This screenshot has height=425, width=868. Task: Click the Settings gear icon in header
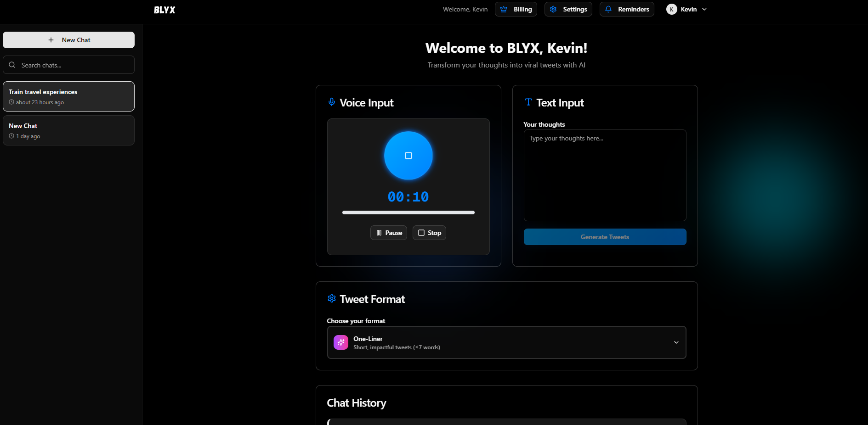coord(553,9)
